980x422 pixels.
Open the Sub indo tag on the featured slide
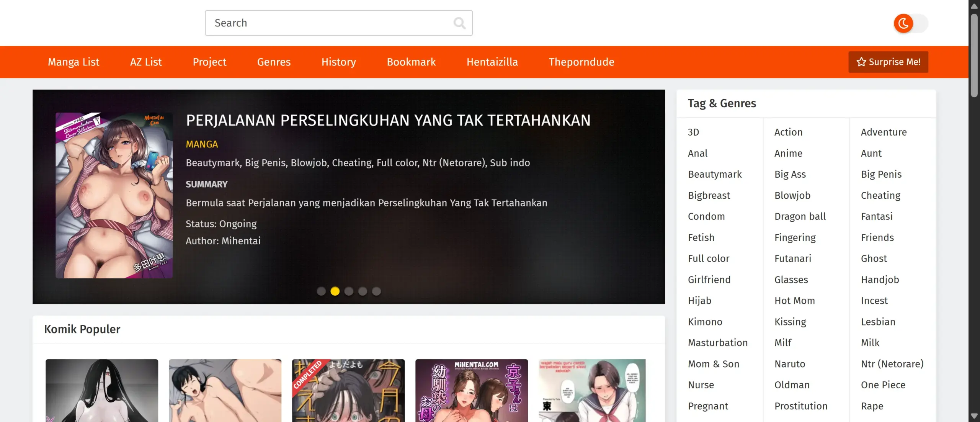coord(510,163)
